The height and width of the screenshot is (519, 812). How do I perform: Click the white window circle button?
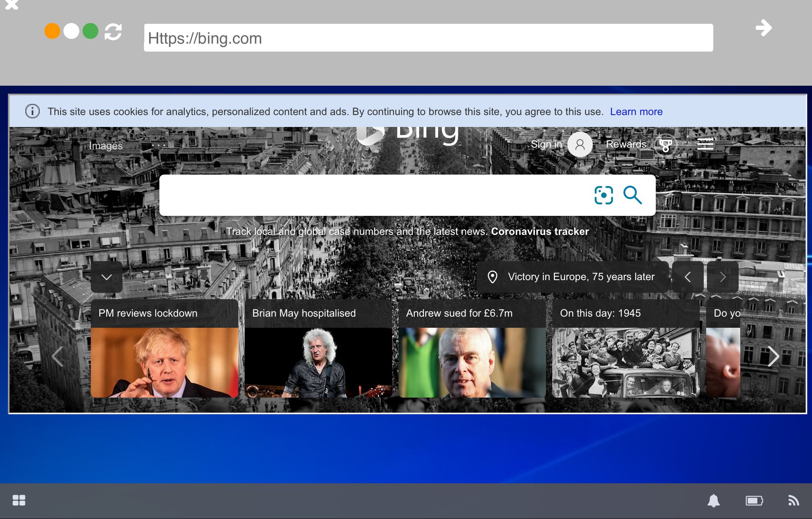[71, 31]
